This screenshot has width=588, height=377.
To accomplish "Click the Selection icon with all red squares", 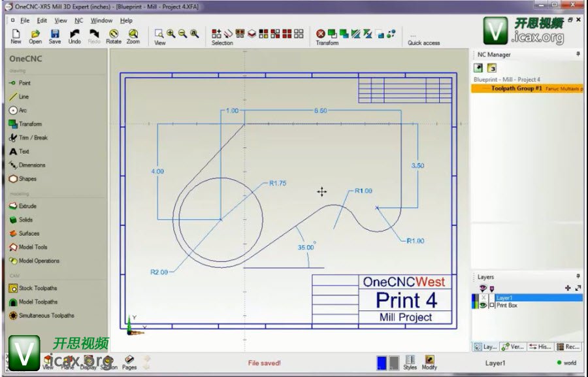I will click(287, 34).
